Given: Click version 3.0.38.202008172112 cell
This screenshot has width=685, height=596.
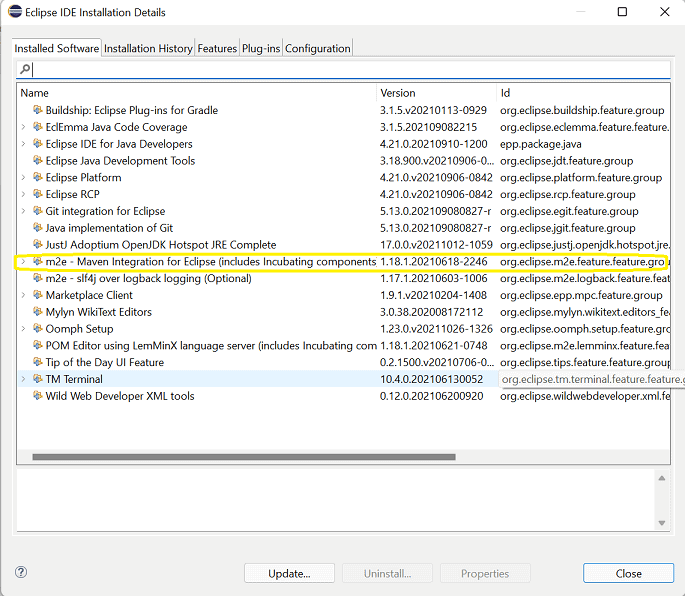Looking at the screenshot, I should click(432, 312).
